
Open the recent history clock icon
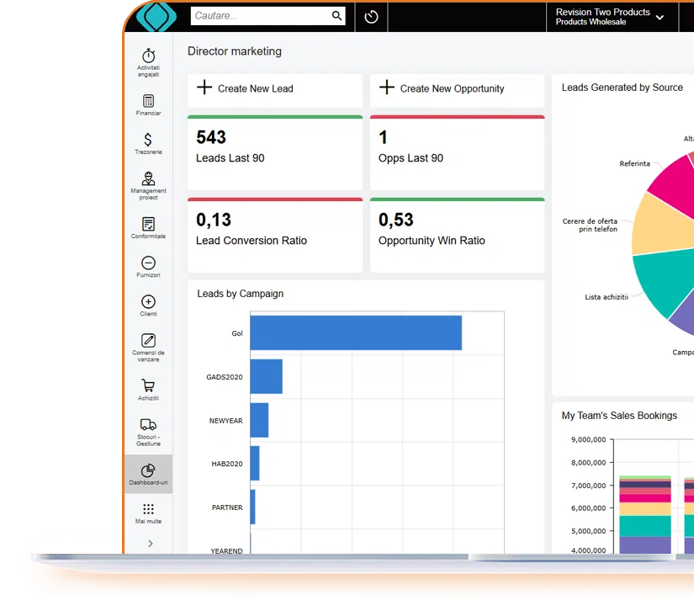tap(371, 17)
